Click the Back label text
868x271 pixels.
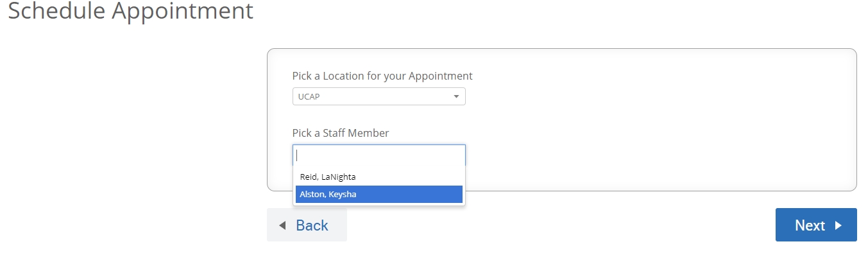click(312, 225)
